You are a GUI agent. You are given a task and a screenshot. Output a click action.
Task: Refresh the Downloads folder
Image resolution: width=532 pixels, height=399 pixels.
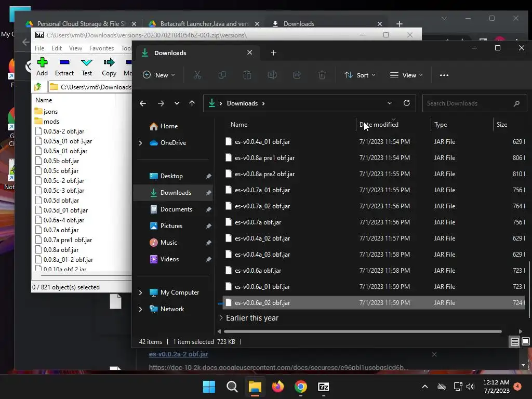(x=407, y=103)
